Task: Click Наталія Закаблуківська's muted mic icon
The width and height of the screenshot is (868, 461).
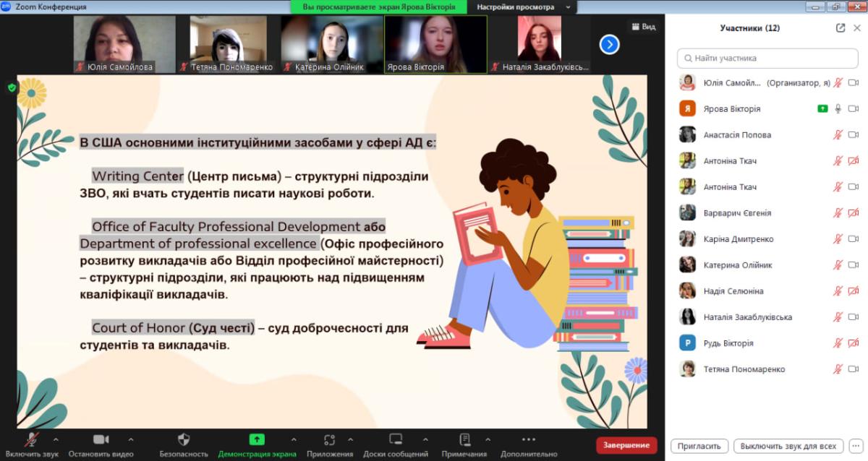Action: 838,316
